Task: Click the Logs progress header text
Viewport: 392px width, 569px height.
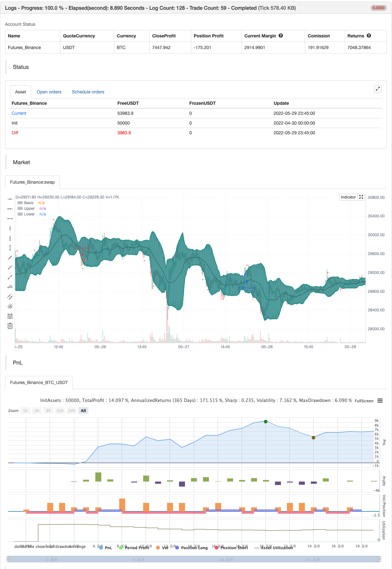Action: click(x=150, y=8)
